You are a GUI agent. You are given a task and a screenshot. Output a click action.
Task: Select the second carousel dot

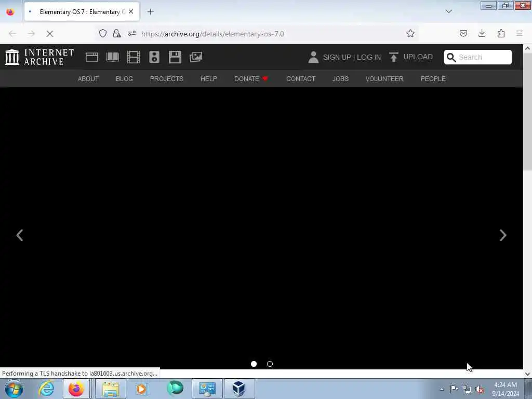[270, 364]
